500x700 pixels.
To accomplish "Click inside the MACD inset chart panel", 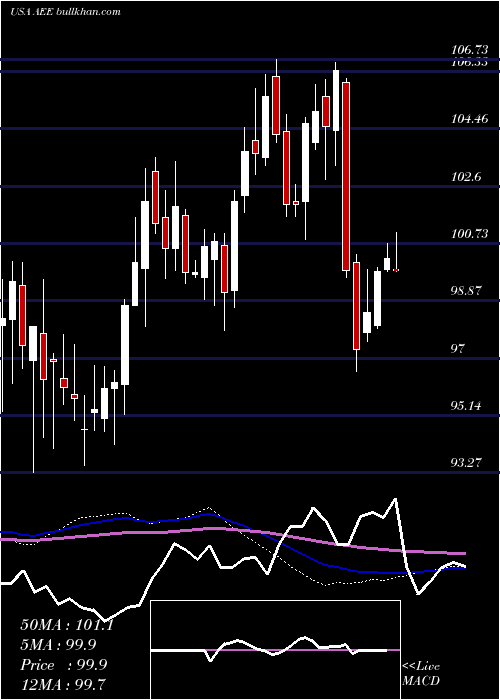I will pos(275,650).
